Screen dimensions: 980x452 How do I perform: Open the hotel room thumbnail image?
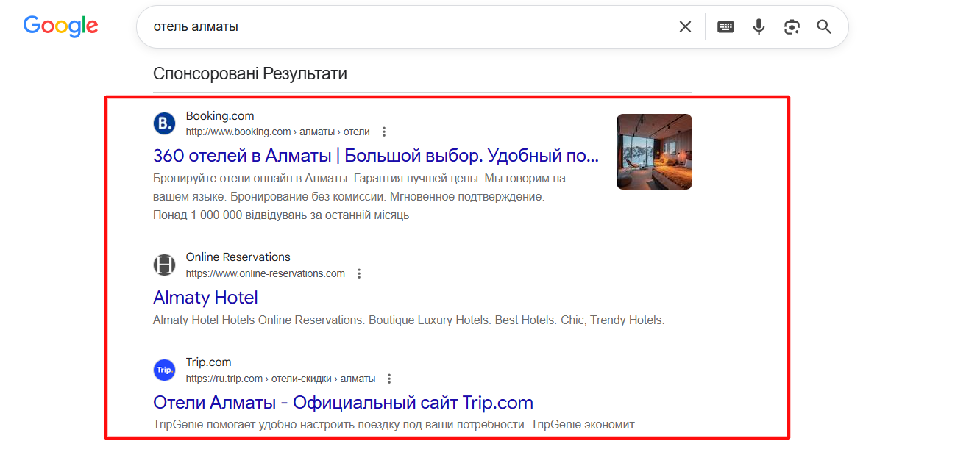click(654, 151)
